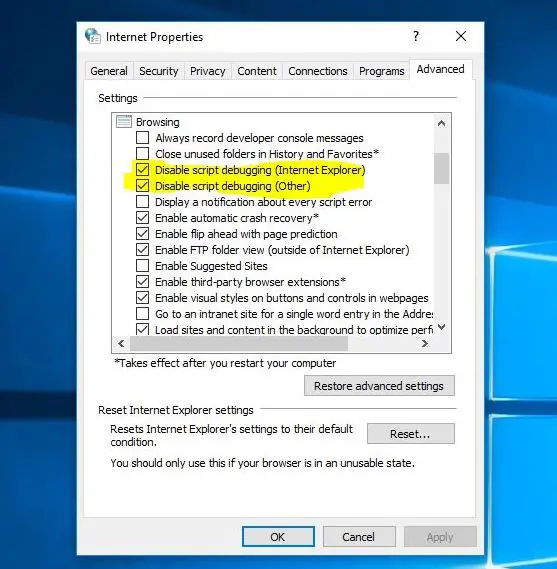Image resolution: width=557 pixels, height=569 pixels.
Task: Select the Content tab
Action: click(257, 71)
